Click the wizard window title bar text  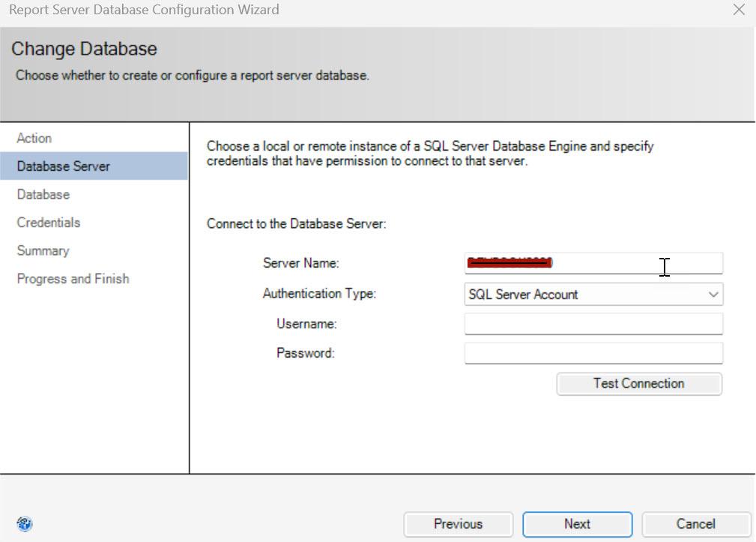point(144,10)
